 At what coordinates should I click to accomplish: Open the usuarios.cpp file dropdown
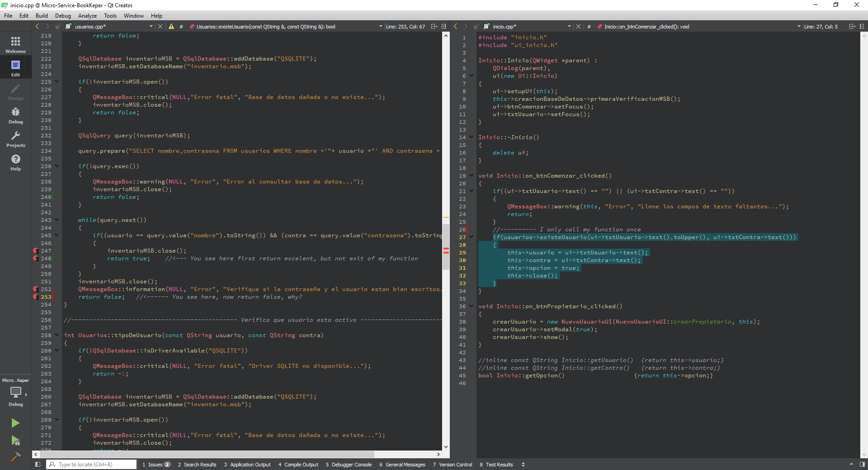pyautogui.click(x=151, y=27)
